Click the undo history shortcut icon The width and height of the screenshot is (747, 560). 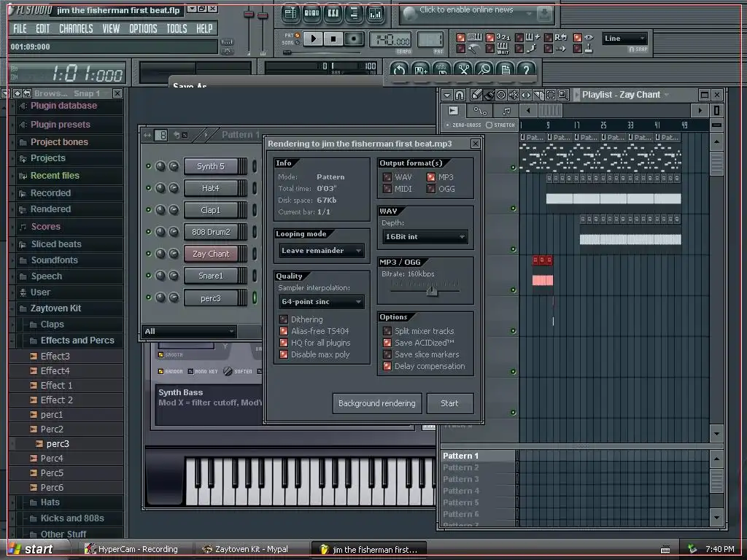click(399, 70)
